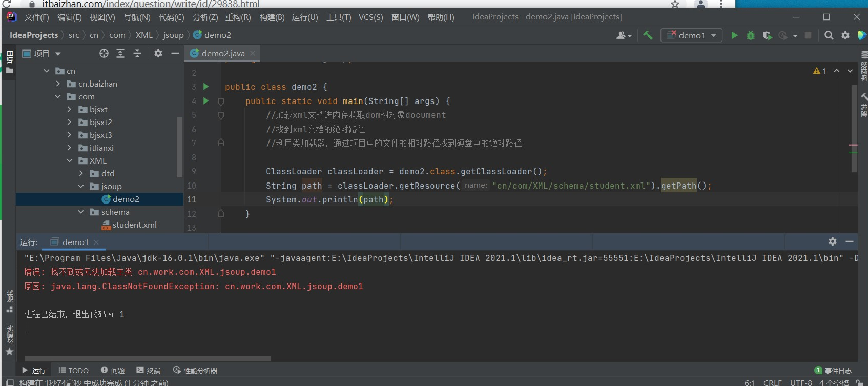Open the 帮助(H) menu
The image size is (868, 386).
tap(441, 17)
